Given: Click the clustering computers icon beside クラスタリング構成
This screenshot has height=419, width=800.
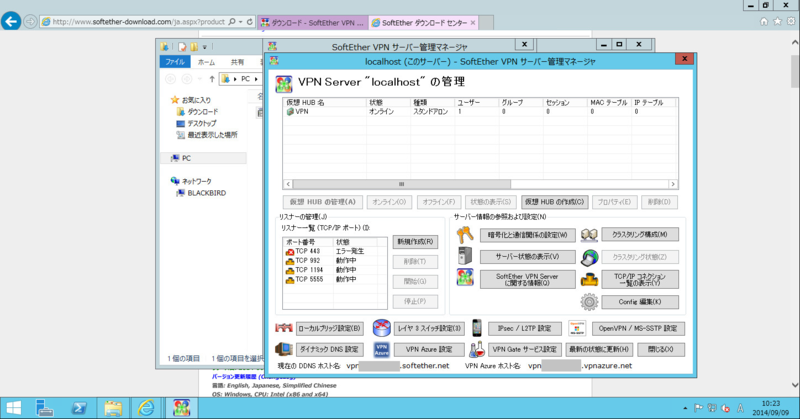Looking at the screenshot, I should tap(589, 235).
